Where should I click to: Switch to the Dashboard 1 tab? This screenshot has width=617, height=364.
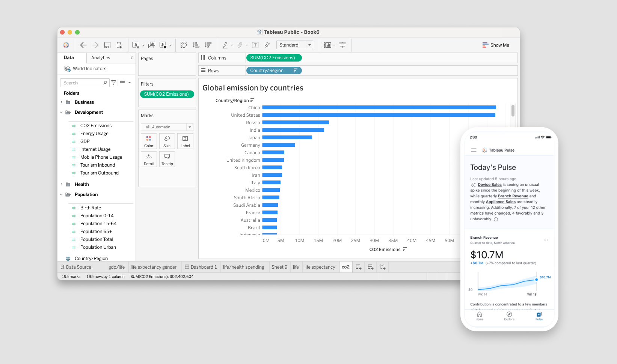click(x=201, y=267)
